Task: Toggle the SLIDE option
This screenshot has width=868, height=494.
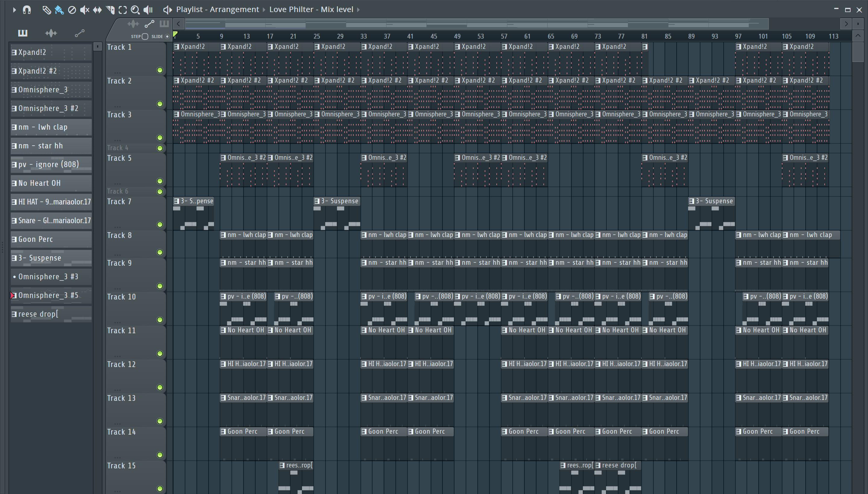Action: click(167, 36)
